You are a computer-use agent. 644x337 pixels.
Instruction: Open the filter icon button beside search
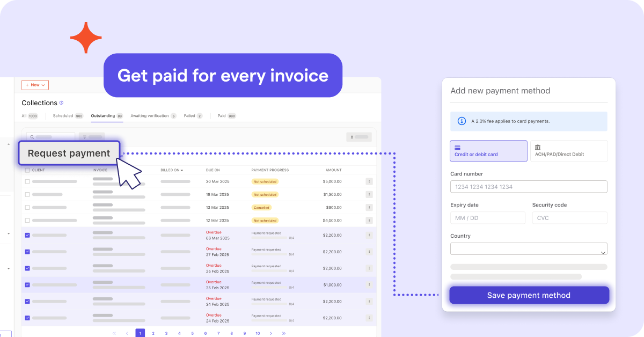[x=85, y=137]
